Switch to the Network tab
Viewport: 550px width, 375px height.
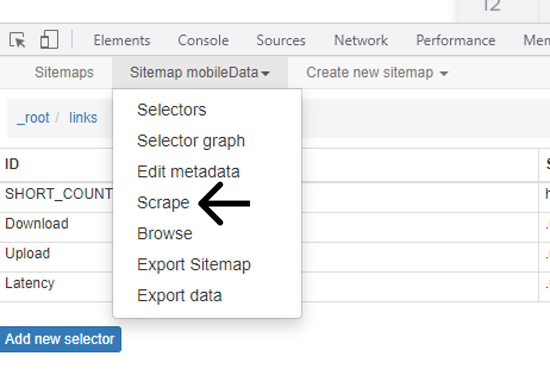(361, 40)
